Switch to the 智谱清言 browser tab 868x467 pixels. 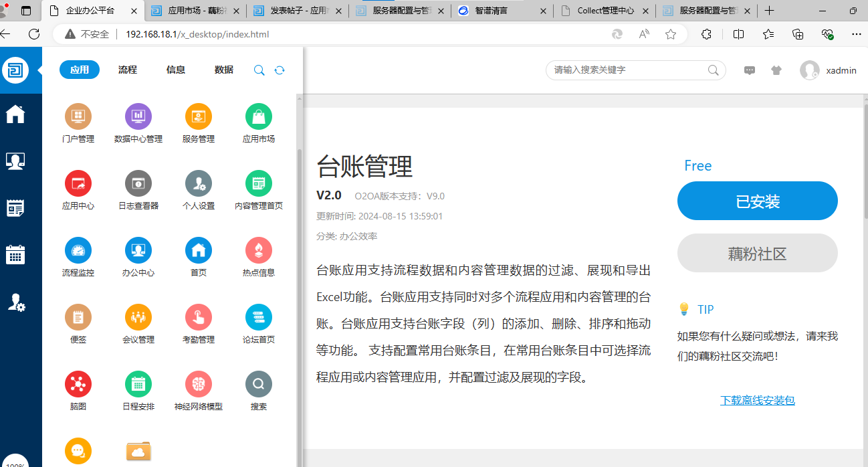point(502,11)
